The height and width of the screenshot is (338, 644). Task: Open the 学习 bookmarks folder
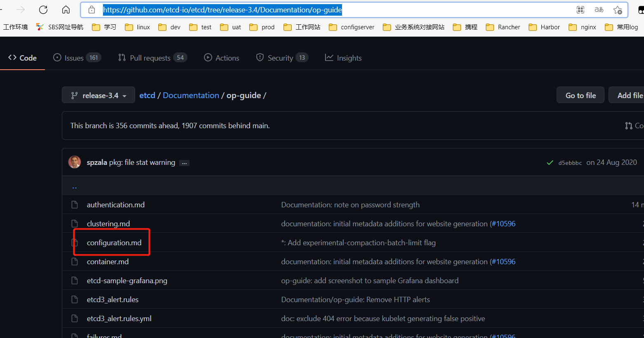104,27
